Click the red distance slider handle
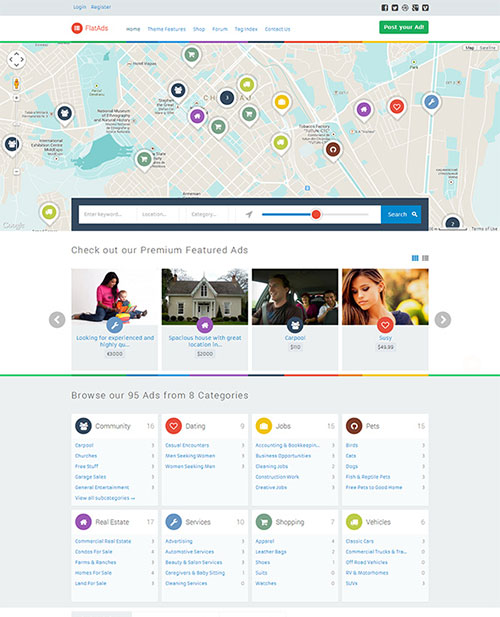Viewport: 500px width, 617px height. coord(316,214)
